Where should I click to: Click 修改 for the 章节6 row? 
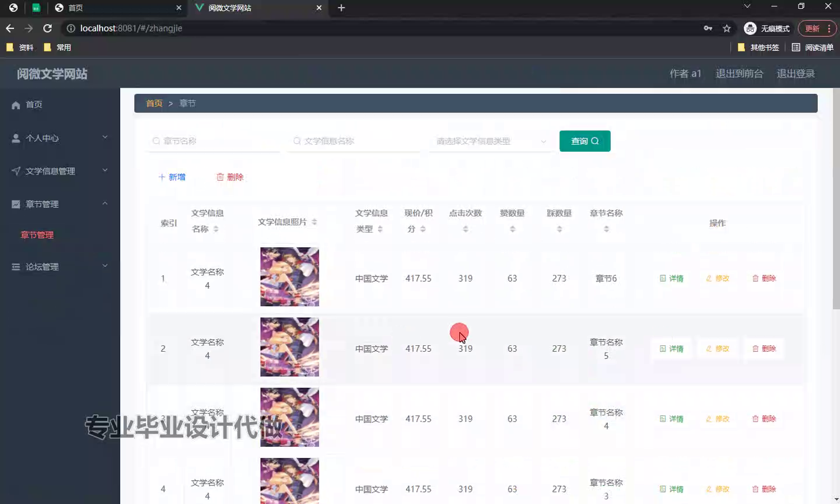tap(717, 278)
